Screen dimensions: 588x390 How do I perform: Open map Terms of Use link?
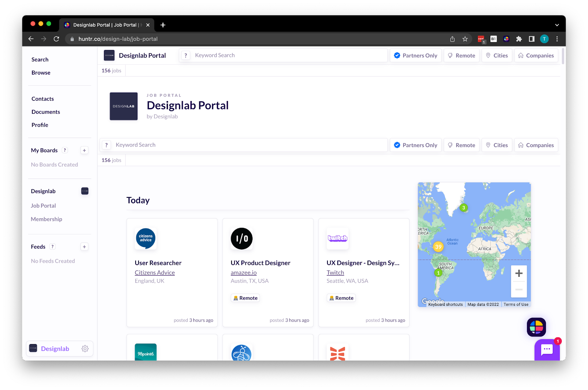click(516, 304)
